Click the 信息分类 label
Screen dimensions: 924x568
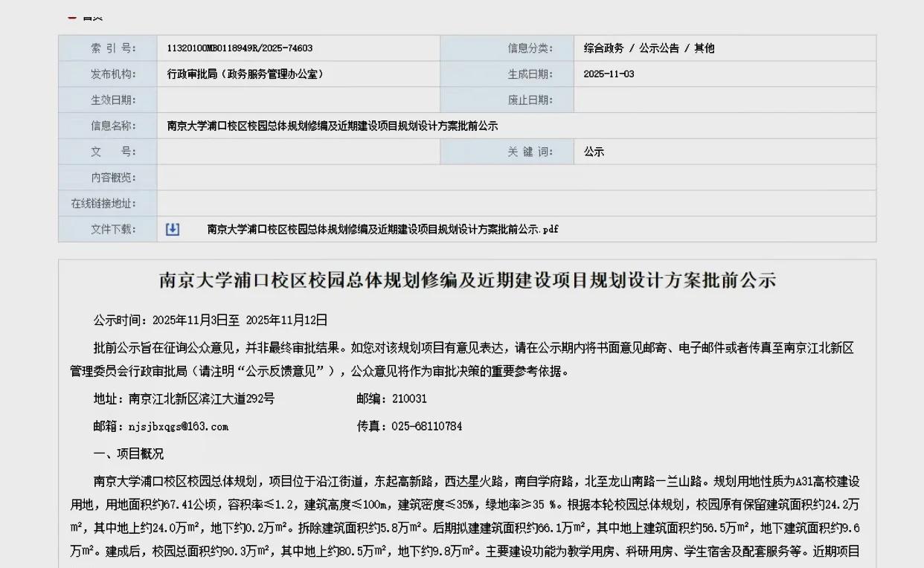click(x=530, y=48)
